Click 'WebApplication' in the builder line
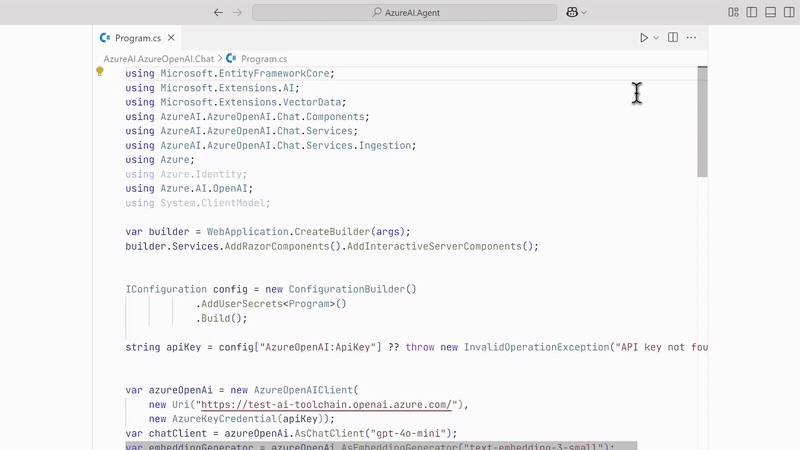 click(247, 232)
